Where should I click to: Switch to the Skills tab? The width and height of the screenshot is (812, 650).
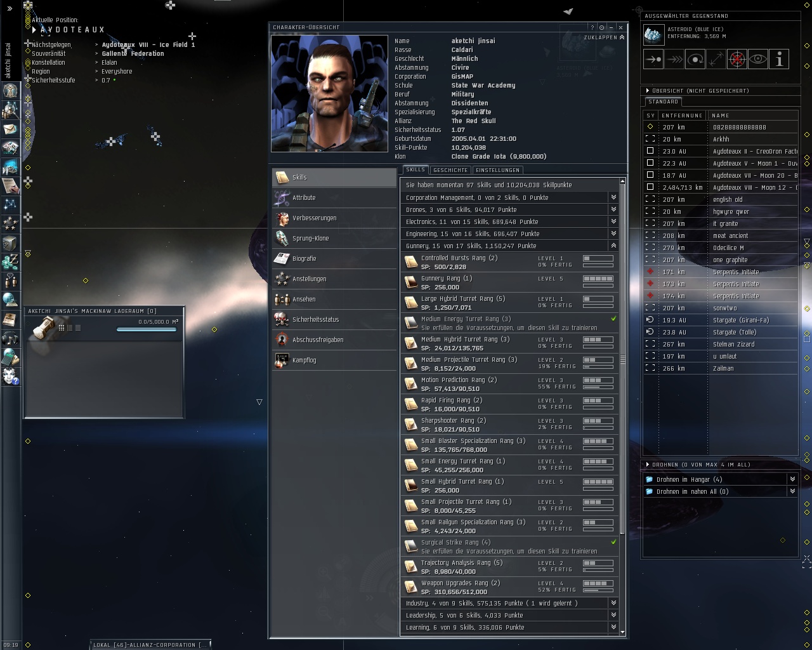[416, 169]
